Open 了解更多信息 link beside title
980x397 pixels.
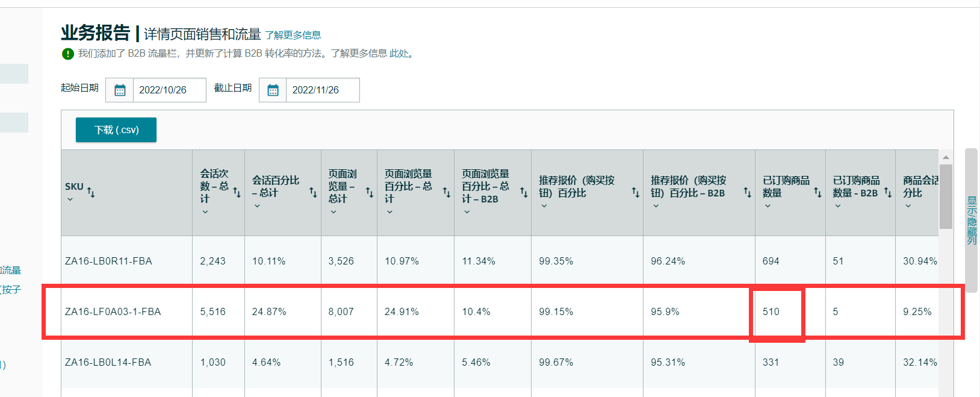[x=293, y=35]
